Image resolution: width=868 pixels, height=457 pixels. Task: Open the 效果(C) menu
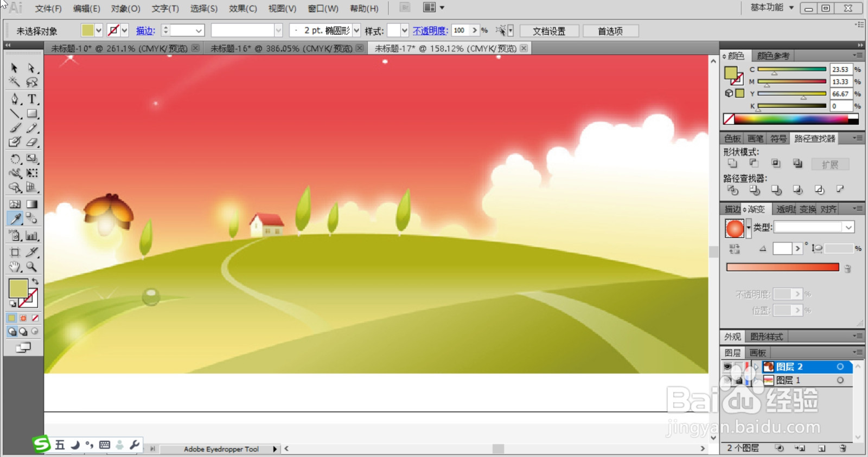point(243,9)
